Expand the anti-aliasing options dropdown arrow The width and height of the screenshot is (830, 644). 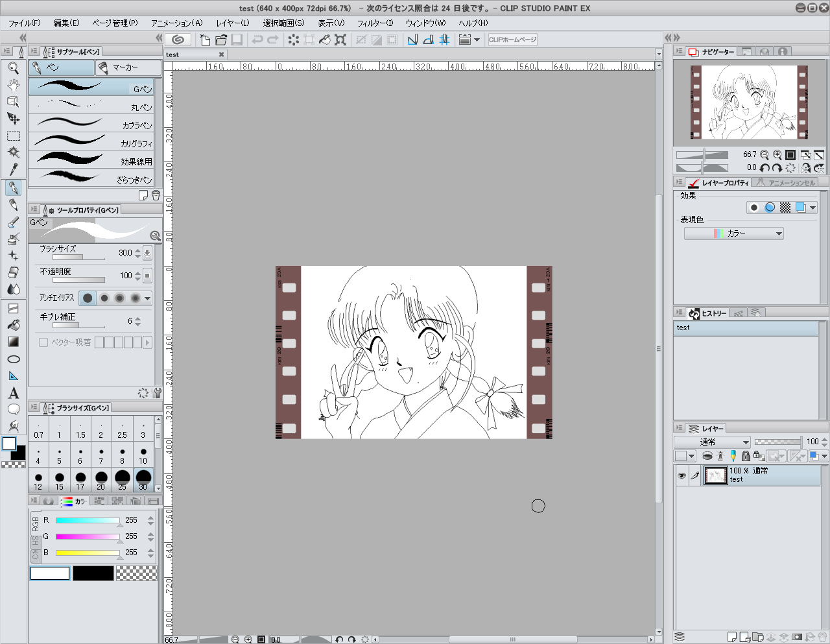tap(148, 298)
